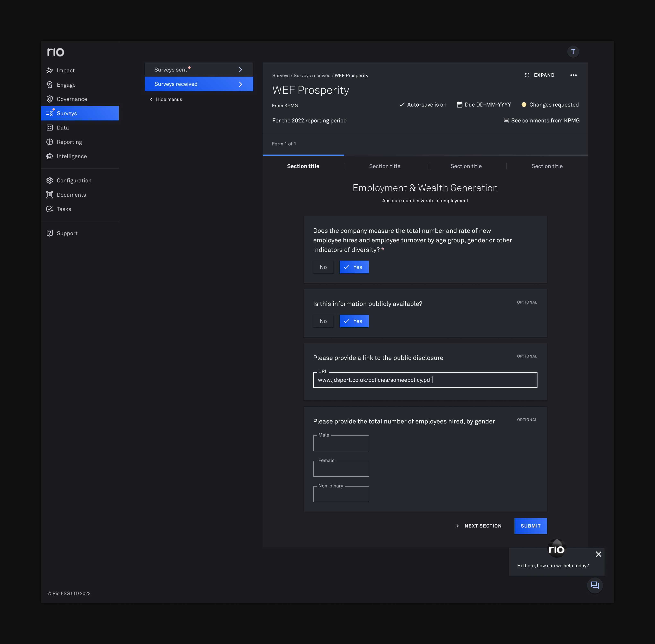The image size is (655, 644).
Task: Click the Rio chat assistant avatar
Action: [x=556, y=549]
